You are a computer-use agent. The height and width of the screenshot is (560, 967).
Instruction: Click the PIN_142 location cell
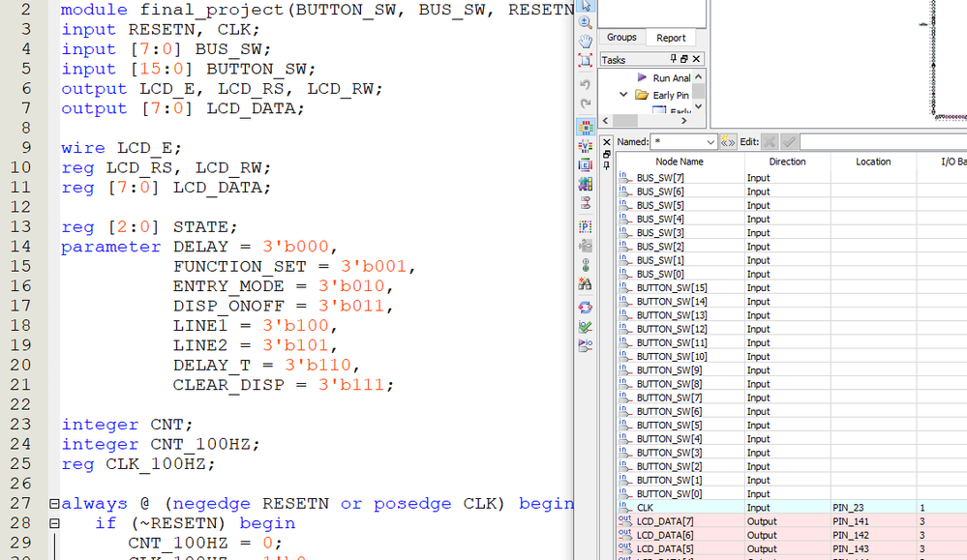coord(873,536)
